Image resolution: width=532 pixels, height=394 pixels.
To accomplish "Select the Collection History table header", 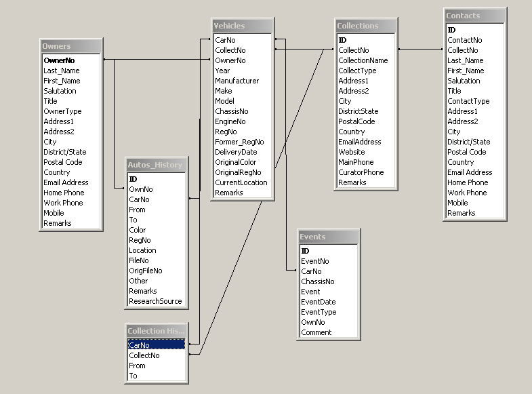I will tap(155, 332).
